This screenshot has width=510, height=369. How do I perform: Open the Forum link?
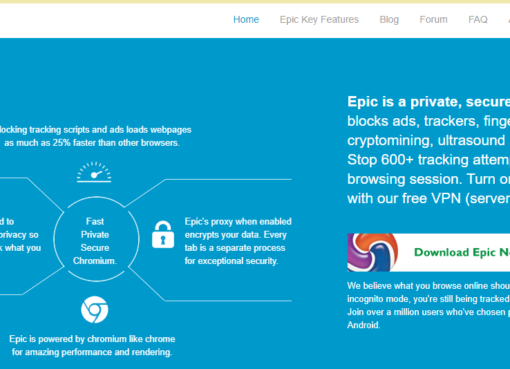pos(433,20)
